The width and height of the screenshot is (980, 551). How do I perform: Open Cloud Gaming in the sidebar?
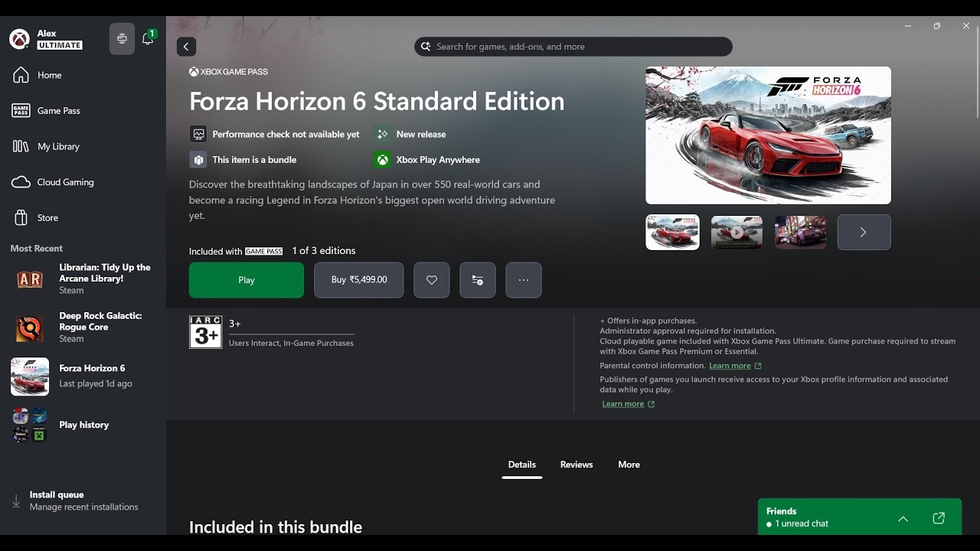pyautogui.click(x=83, y=182)
